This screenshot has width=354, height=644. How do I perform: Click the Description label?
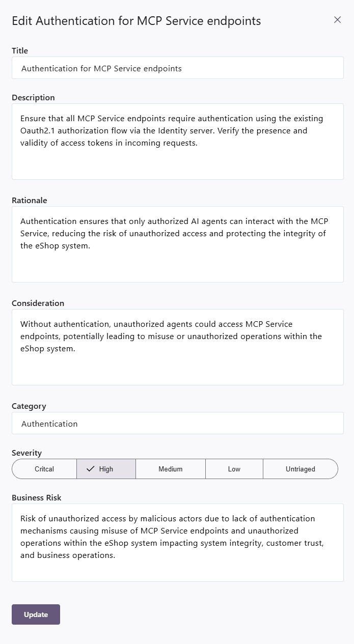click(x=33, y=98)
